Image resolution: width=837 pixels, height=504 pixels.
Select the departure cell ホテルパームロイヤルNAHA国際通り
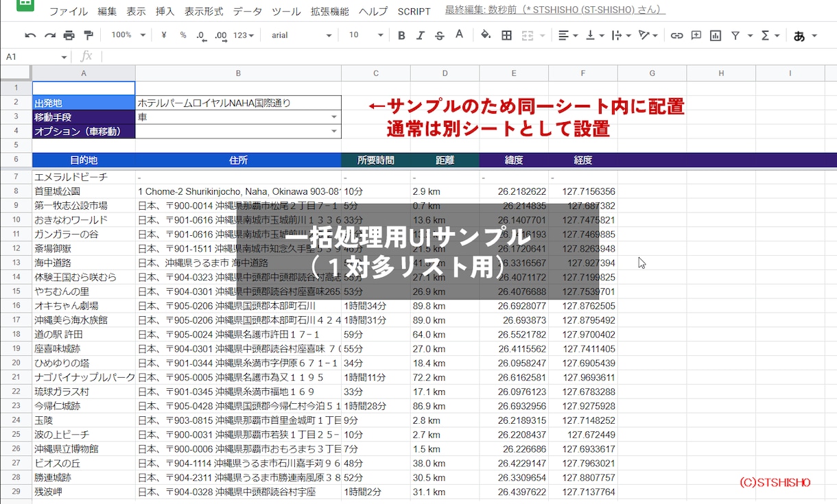tap(238, 103)
